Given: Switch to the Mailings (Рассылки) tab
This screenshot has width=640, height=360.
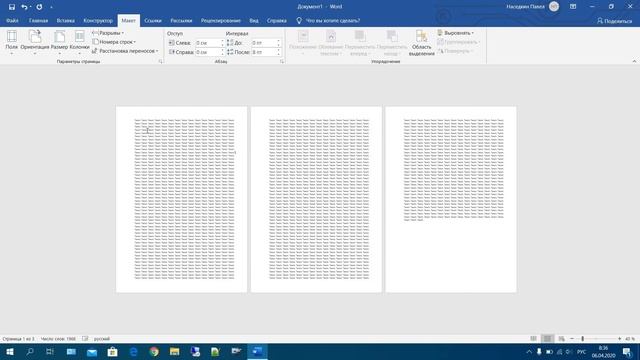Looking at the screenshot, I should [x=181, y=20].
